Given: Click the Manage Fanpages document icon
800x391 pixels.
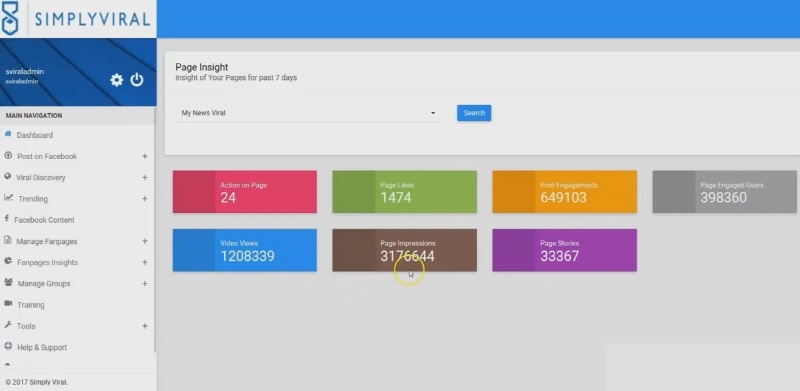Looking at the screenshot, I should click(x=8, y=240).
